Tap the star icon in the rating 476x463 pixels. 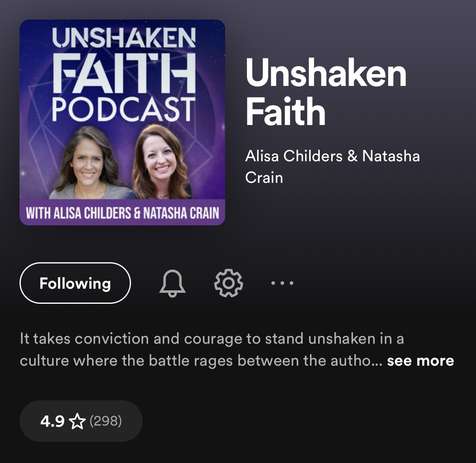pyautogui.click(x=77, y=421)
